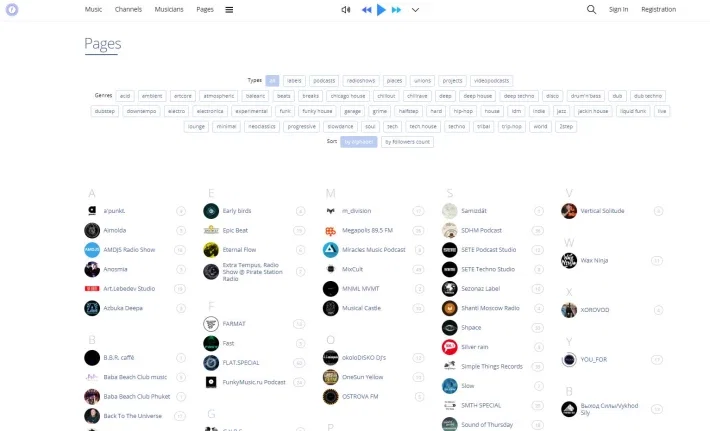The width and height of the screenshot is (710, 431).
Task: Click the Silver rain red avatar
Action: point(450,347)
